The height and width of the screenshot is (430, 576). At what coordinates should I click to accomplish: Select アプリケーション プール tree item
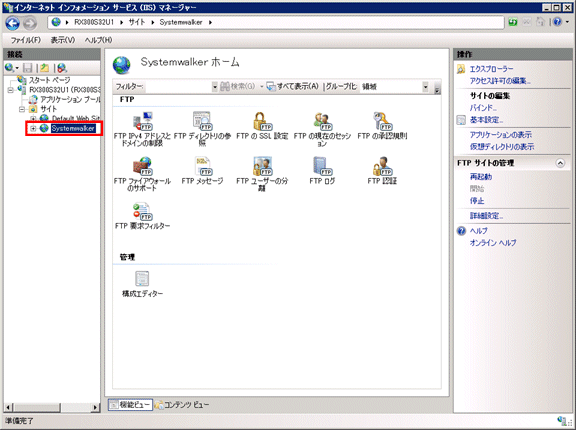[70, 100]
